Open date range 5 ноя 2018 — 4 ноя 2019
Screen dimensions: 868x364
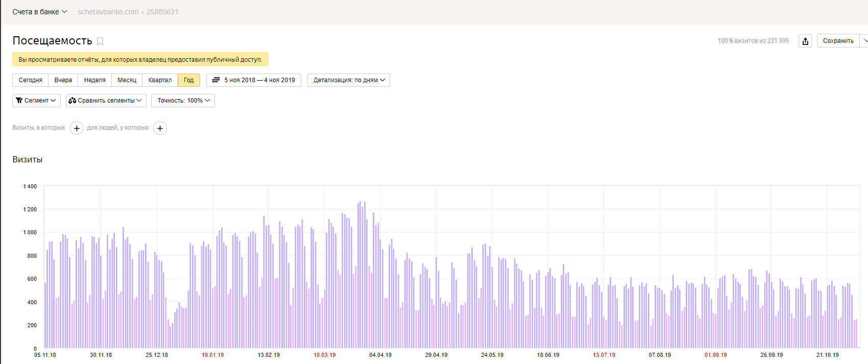pos(254,80)
